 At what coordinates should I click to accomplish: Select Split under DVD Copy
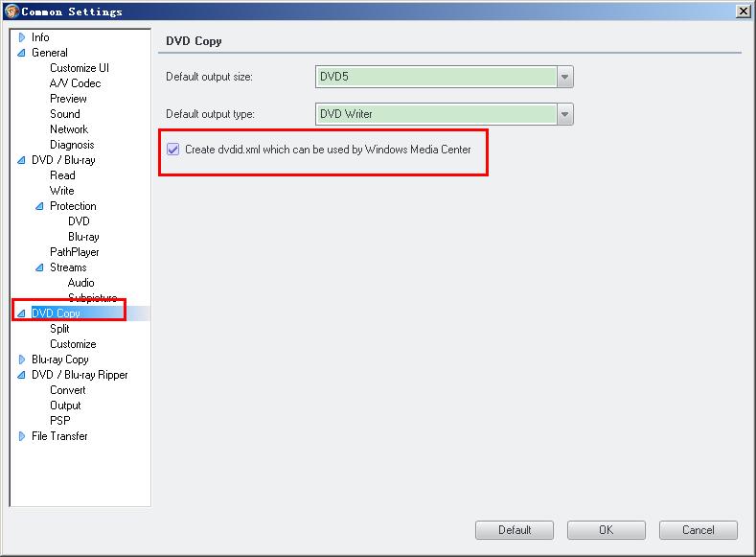point(59,329)
